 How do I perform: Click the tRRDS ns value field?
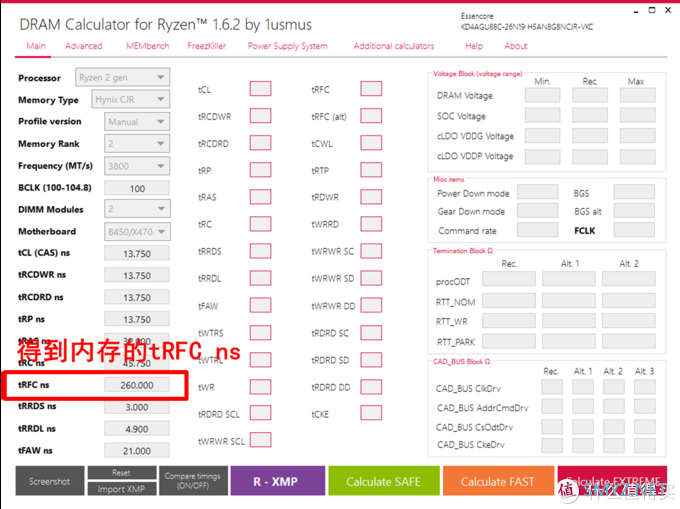point(137,407)
